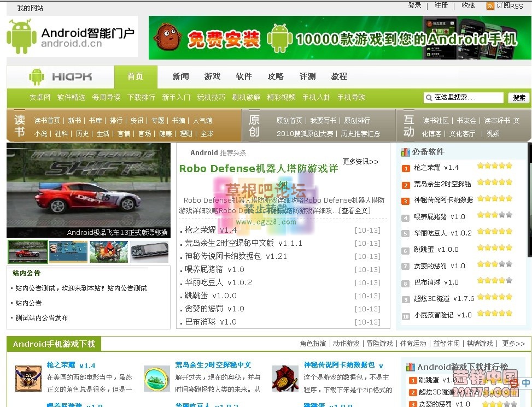Click the orange RSS feed icon

(x=490, y=6)
